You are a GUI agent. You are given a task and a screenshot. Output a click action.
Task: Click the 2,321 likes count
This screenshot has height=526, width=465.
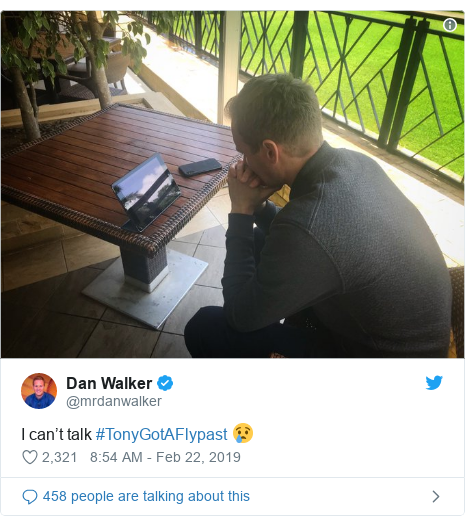tap(59, 457)
